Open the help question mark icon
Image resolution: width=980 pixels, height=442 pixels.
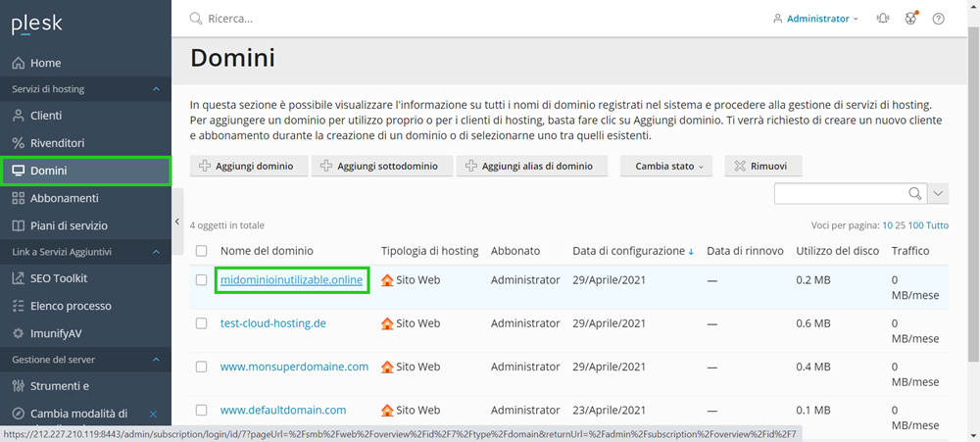(938, 19)
